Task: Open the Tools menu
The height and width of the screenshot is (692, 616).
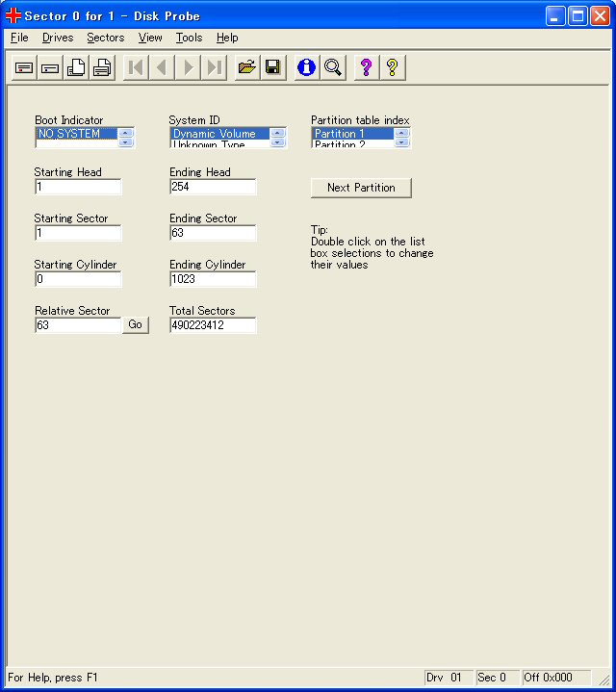Action: [189, 38]
